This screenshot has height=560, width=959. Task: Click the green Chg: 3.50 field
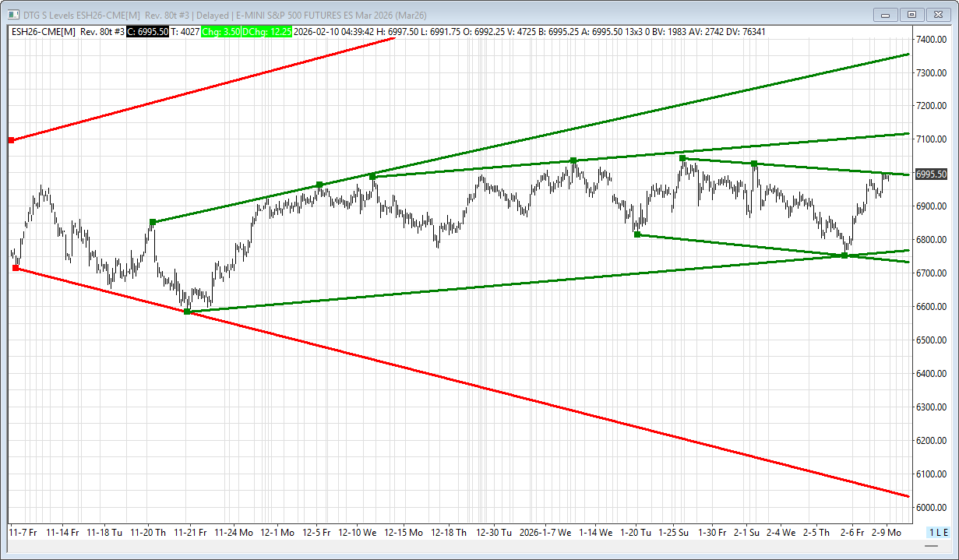[220, 32]
